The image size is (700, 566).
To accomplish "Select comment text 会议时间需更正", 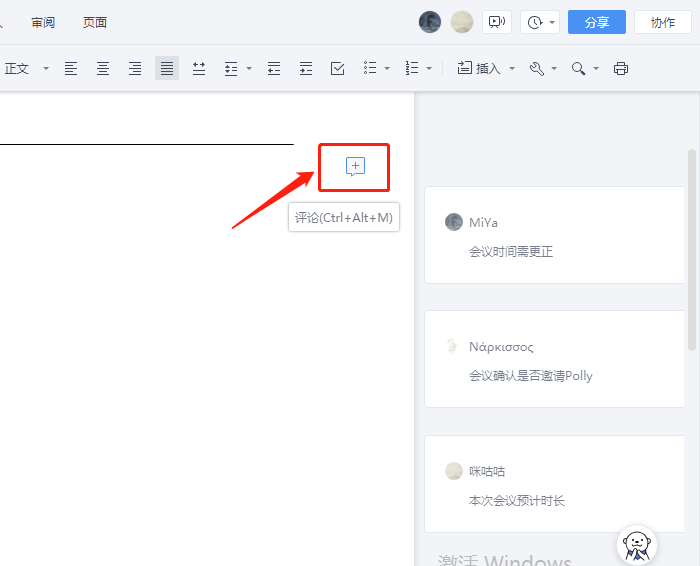I will [511, 252].
